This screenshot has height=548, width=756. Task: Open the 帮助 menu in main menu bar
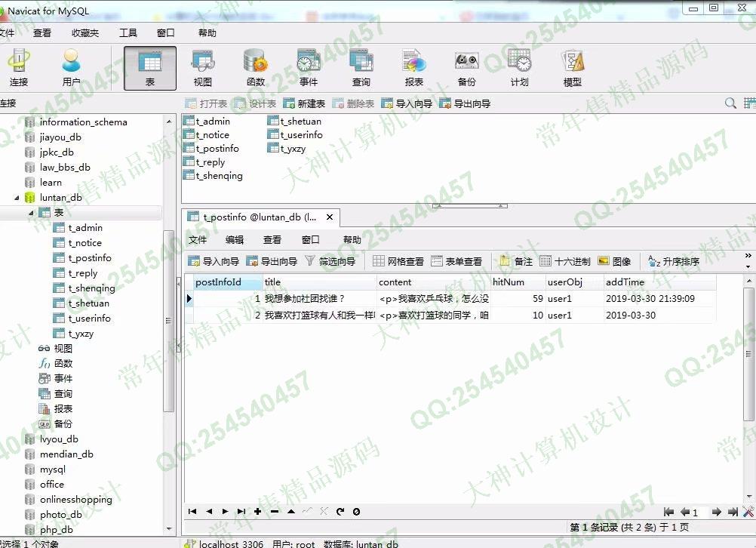click(207, 32)
